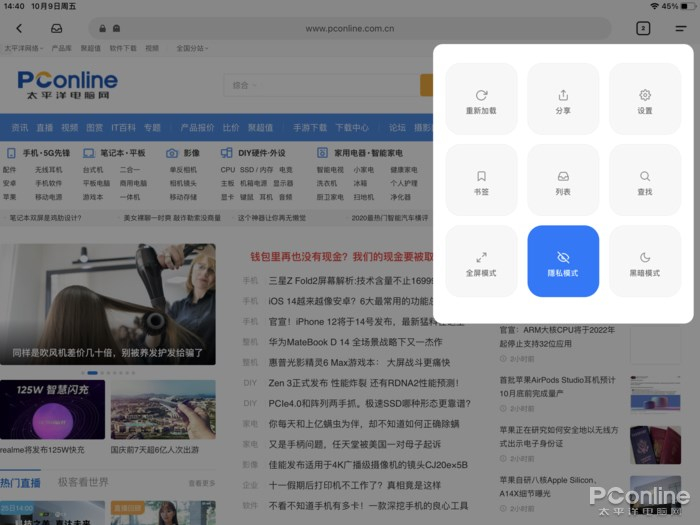Open the 书签 bookmarks tile

pyautogui.click(x=481, y=180)
